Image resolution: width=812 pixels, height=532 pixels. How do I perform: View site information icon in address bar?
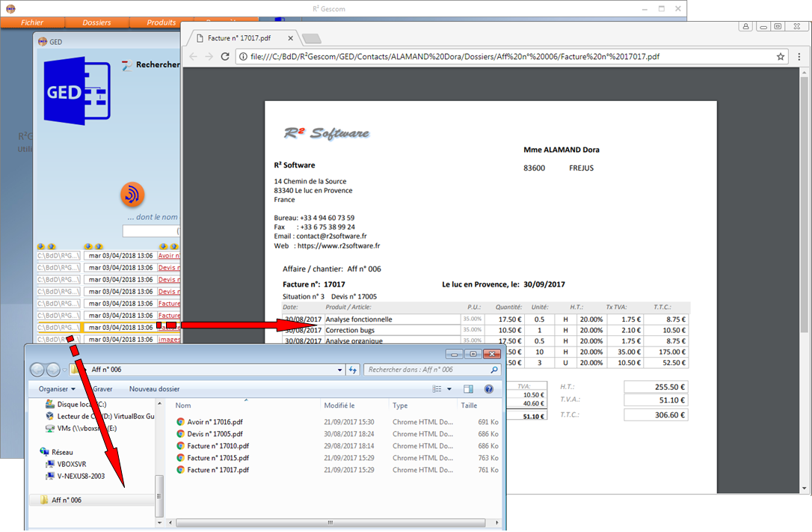243,56
